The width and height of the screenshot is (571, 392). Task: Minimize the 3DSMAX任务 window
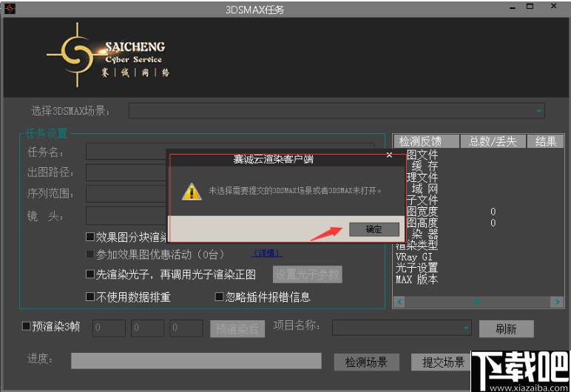[513, 7]
